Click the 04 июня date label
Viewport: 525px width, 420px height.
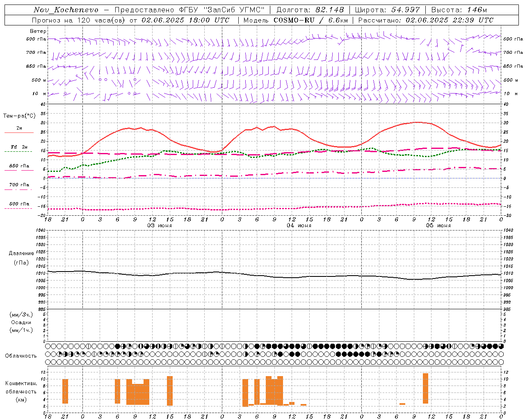pyautogui.click(x=299, y=226)
